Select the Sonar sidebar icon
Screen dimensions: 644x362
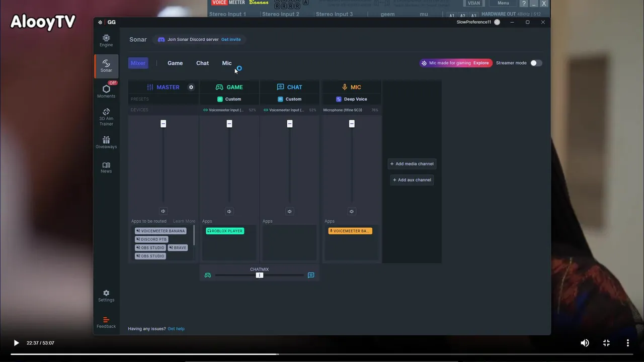coord(106,66)
